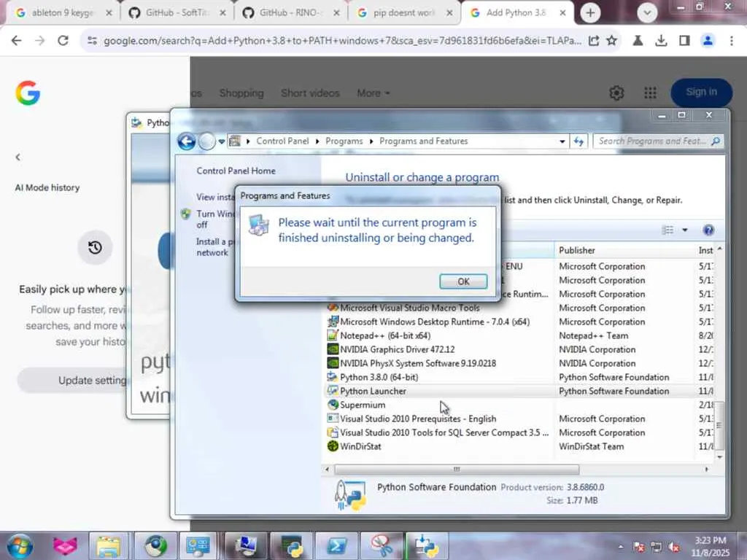
Task: Switch to the GitHub - RINO Chrome tab
Action: pos(290,13)
